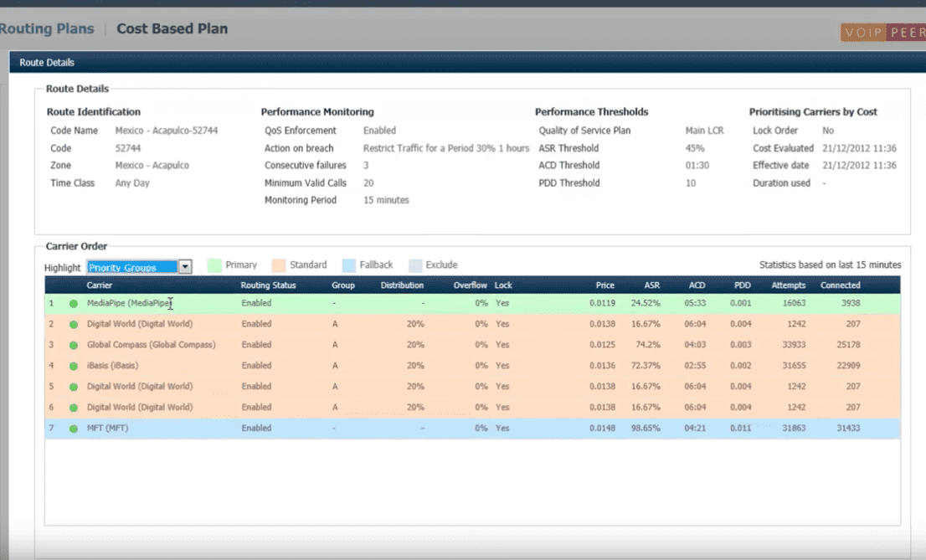This screenshot has width=926, height=560.
Task: Click the Carrier column header
Action: click(100, 285)
